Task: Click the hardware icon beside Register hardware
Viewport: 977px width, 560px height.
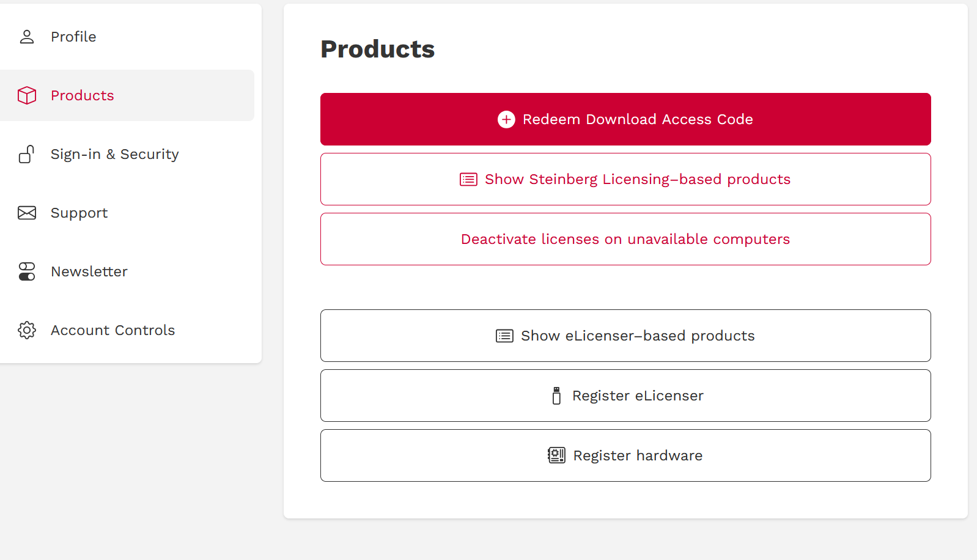Action: pos(556,455)
